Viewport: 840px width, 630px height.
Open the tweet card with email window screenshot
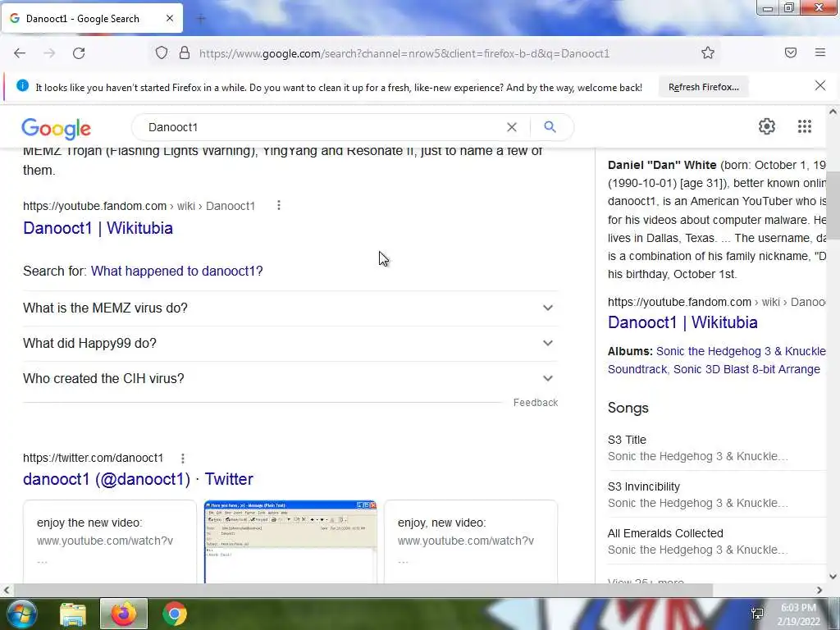(x=290, y=541)
